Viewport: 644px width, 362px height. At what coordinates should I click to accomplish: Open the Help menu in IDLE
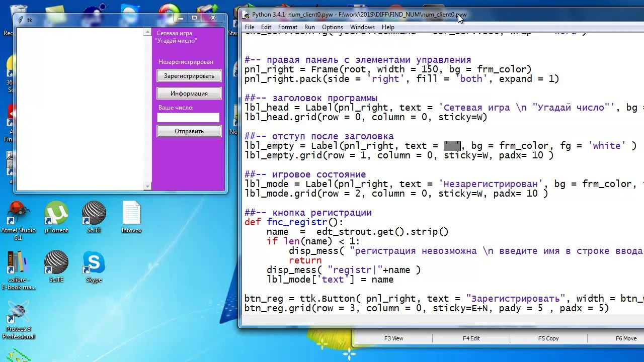click(x=388, y=27)
